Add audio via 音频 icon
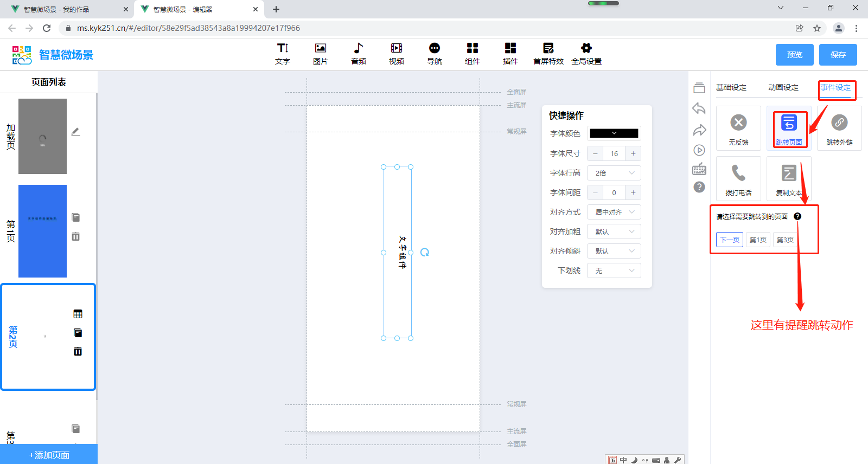The height and width of the screenshot is (464, 868). (x=358, y=54)
